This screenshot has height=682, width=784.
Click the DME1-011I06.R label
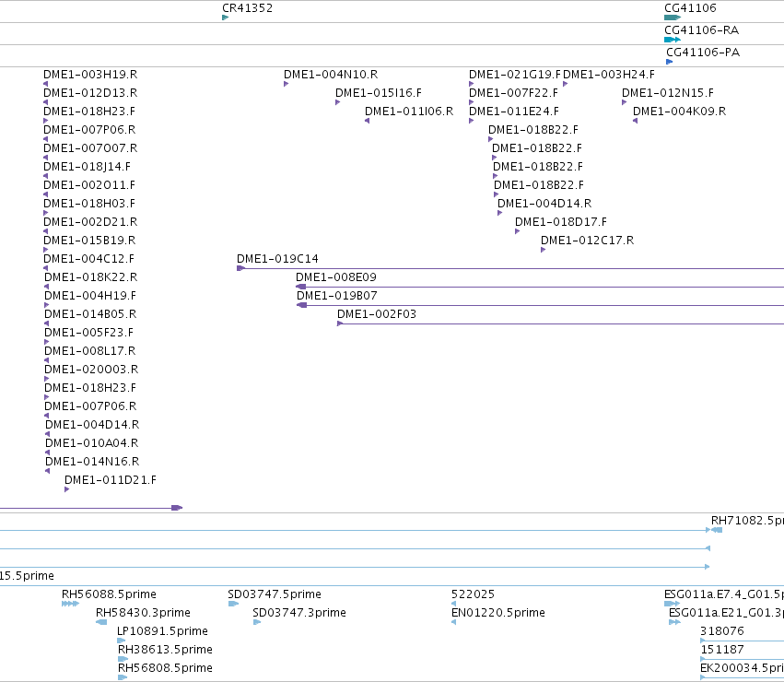point(409,112)
